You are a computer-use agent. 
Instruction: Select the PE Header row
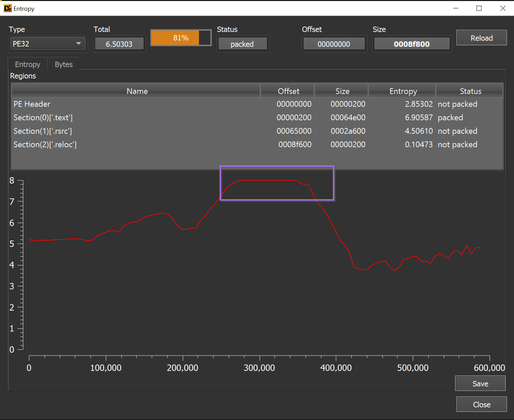click(x=136, y=104)
